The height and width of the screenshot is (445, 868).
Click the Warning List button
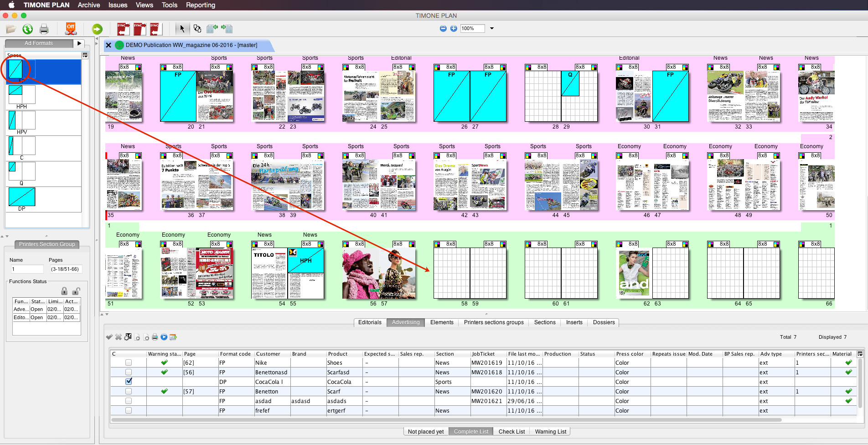point(551,432)
